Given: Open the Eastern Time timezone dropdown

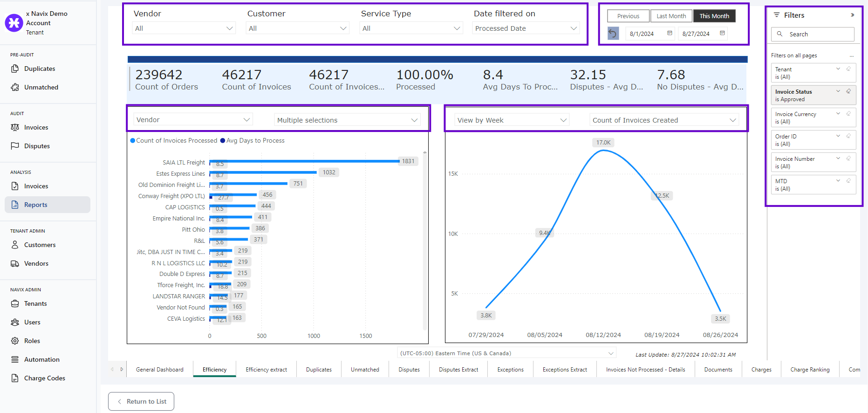Looking at the screenshot, I should click(507, 353).
